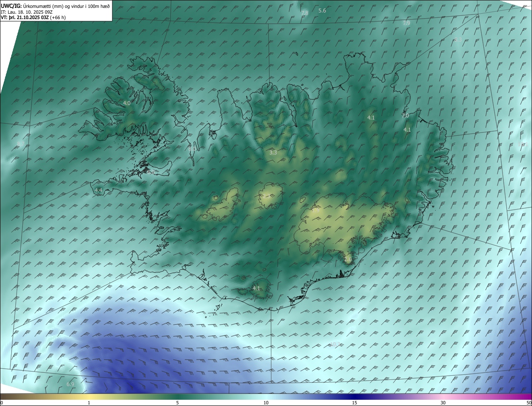
Task: Click the 1 tick label on the colorbar
Action: (89, 403)
